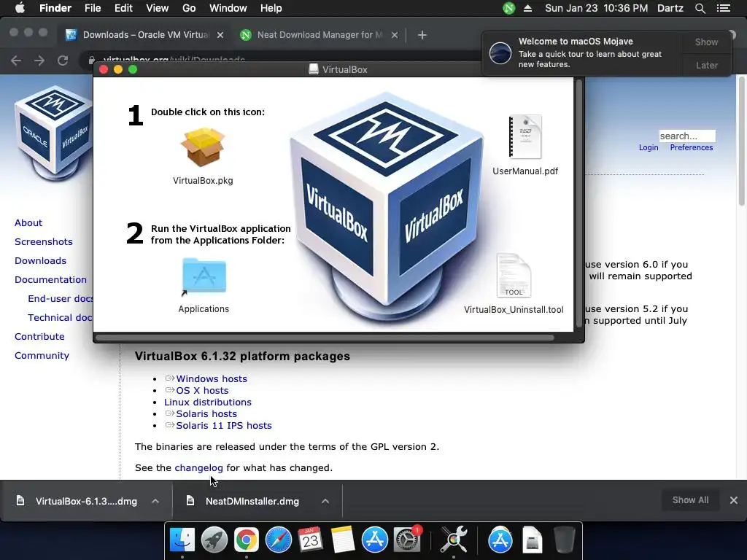This screenshot has width=747, height=560.
Task: Click the Finder icon in the Dock
Action: [182, 540]
